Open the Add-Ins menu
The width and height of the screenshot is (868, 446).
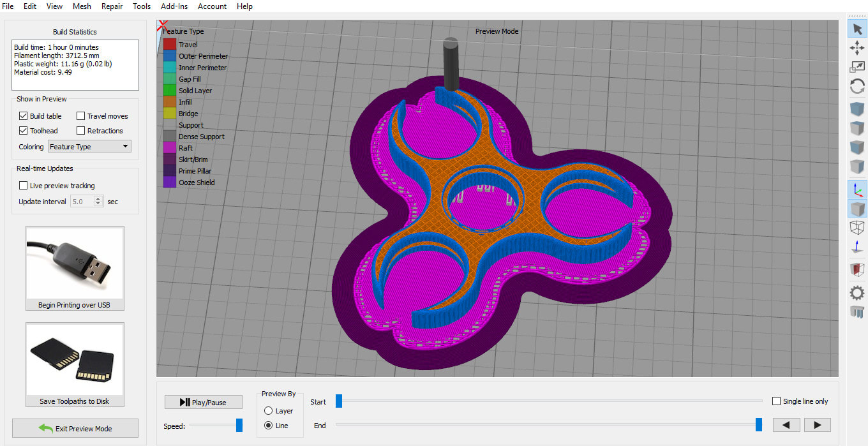[174, 6]
